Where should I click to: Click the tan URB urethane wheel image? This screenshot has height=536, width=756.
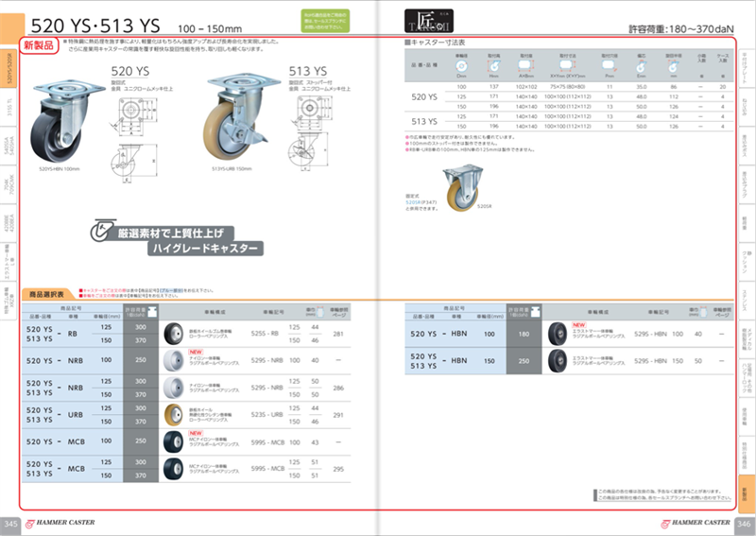point(174,414)
